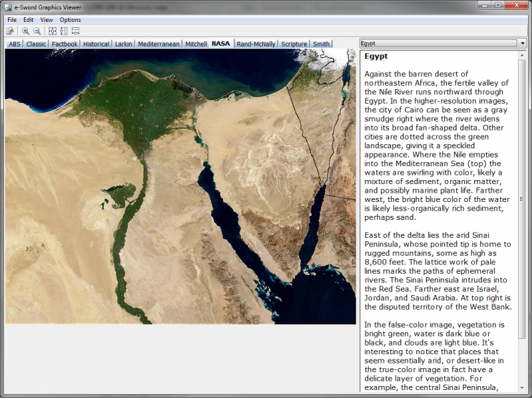Switch to the Classic tab
This screenshot has width=532, height=398.
36,44
